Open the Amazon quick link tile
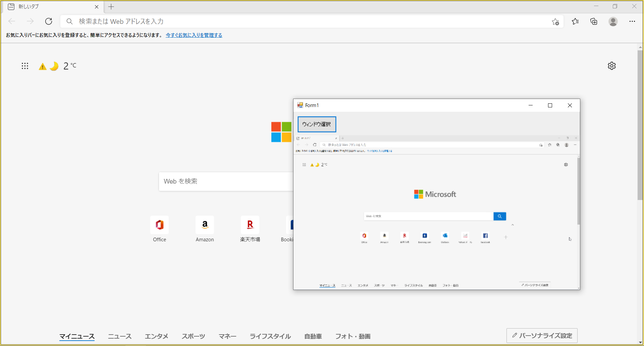Screen dimensions: 644x346 point(205,229)
